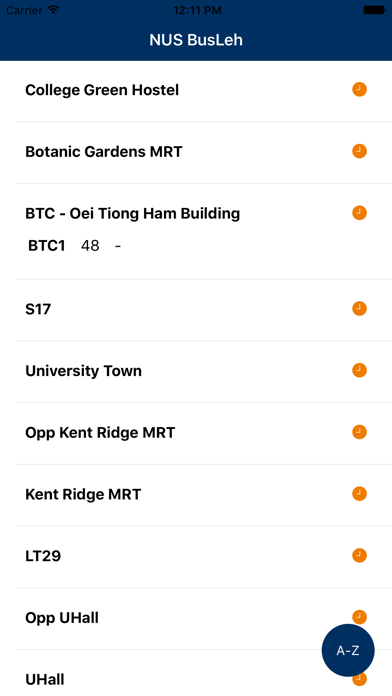Tap the clock icon beside S17
This screenshot has height=696, width=392.
[x=359, y=308]
